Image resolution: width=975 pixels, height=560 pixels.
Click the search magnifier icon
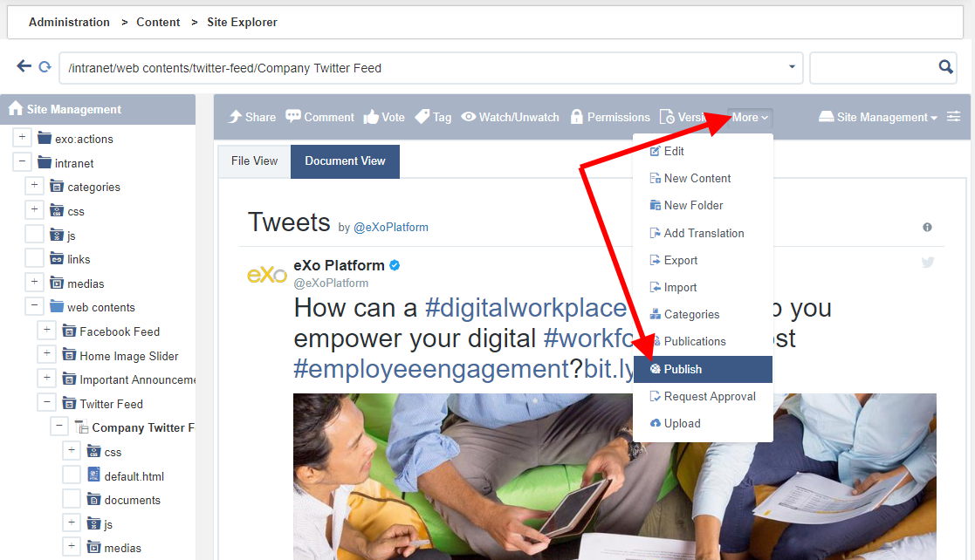tap(945, 66)
